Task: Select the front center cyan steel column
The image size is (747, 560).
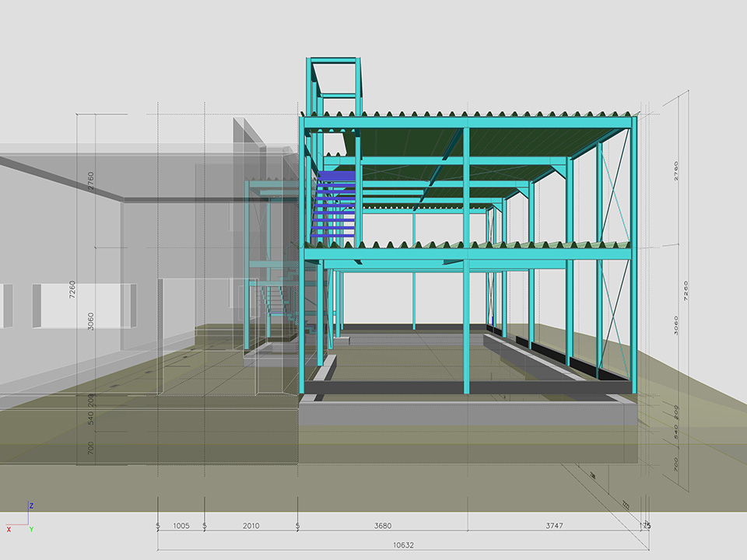Action: (x=467, y=319)
